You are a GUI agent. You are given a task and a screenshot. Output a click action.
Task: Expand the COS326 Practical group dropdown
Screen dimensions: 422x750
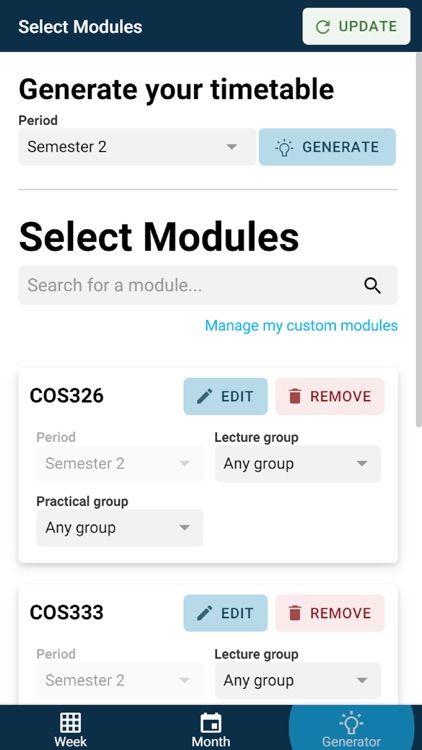pyautogui.click(x=120, y=528)
